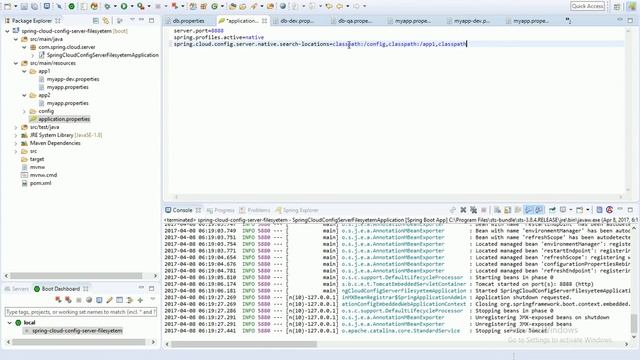Collapse the src/main/java folder
640x360 pixels.
pos(16,39)
